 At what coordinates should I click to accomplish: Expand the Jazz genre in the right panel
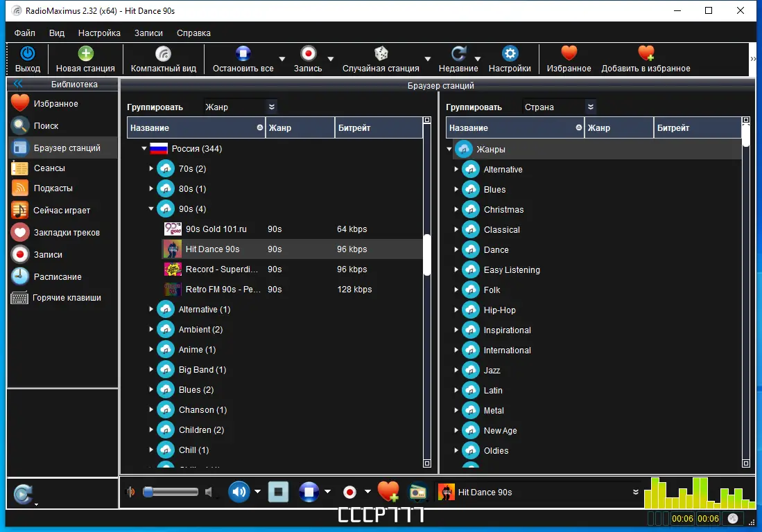pyautogui.click(x=456, y=370)
